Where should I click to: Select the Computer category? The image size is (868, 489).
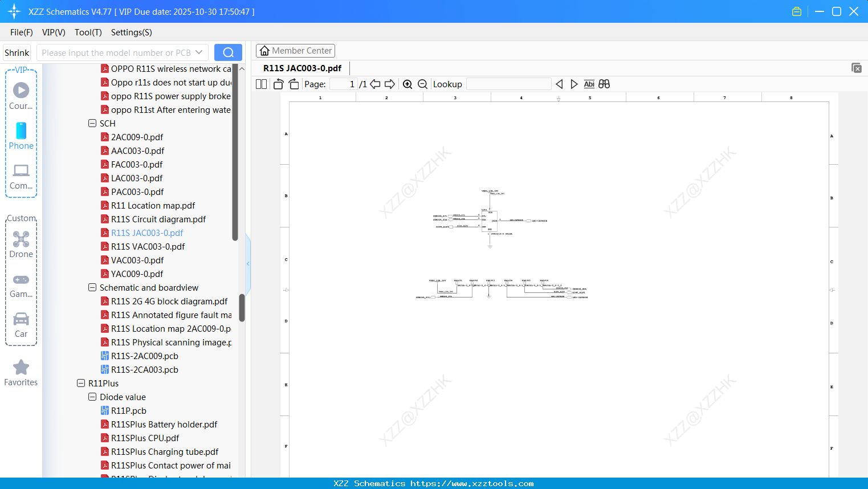click(21, 176)
